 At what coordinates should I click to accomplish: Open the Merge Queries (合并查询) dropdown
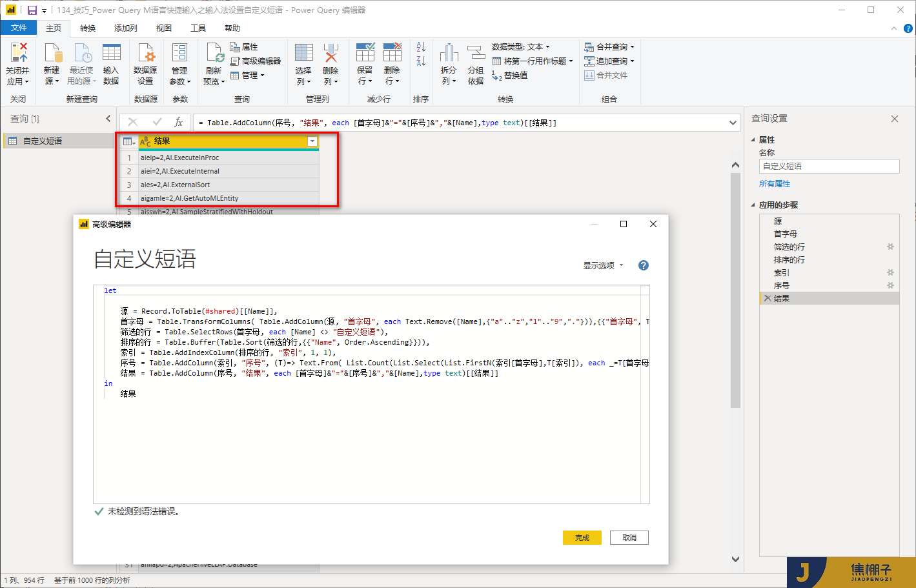pos(609,47)
